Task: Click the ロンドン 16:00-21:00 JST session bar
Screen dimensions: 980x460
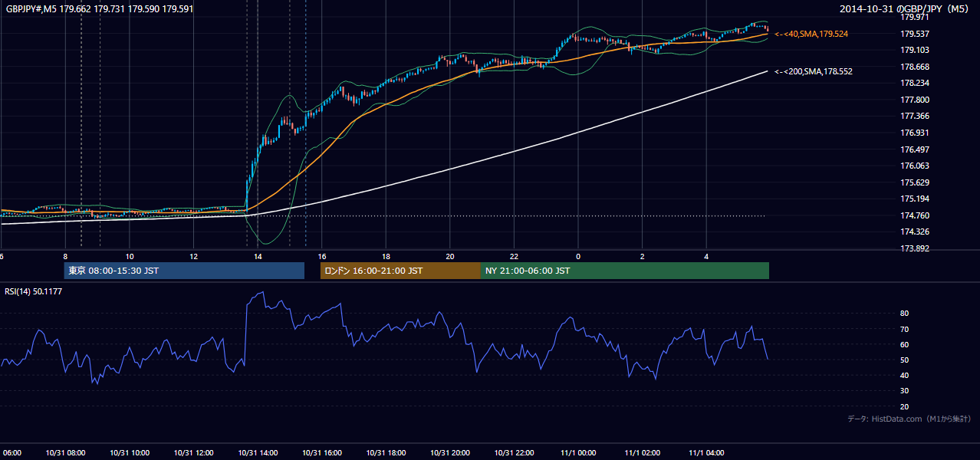Action: click(x=400, y=271)
